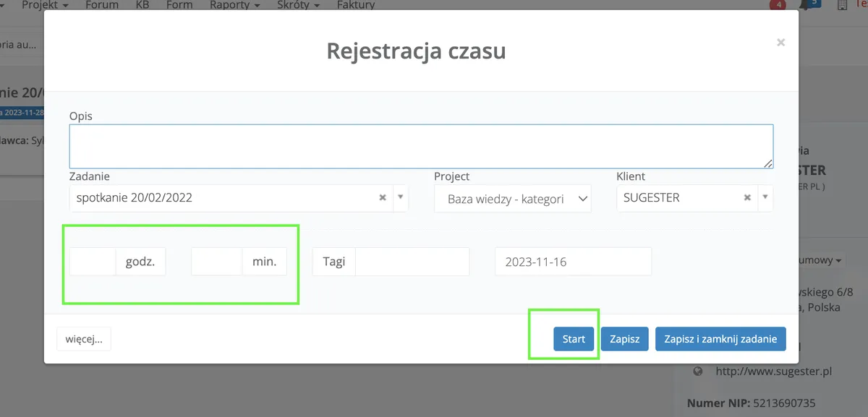Image resolution: width=868 pixels, height=417 pixels.
Task: Expand the Klient dropdown arrow
Action: (x=765, y=197)
